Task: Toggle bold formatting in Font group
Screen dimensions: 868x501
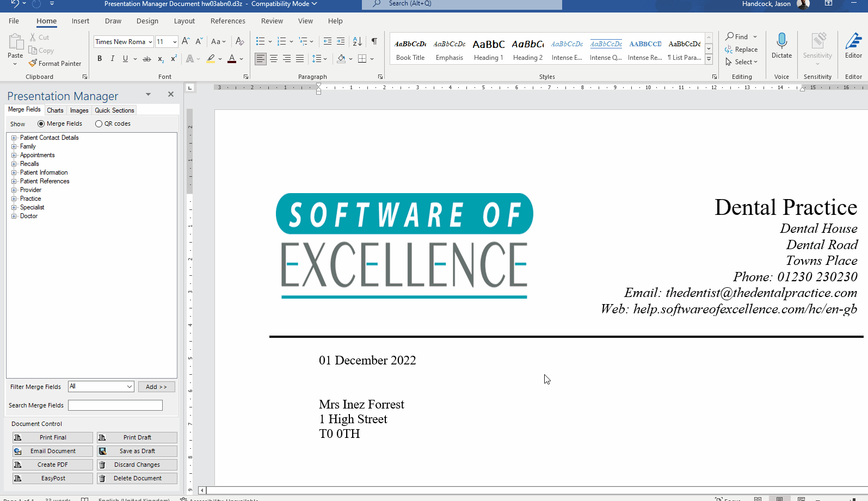Action: pyautogui.click(x=100, y=59)
